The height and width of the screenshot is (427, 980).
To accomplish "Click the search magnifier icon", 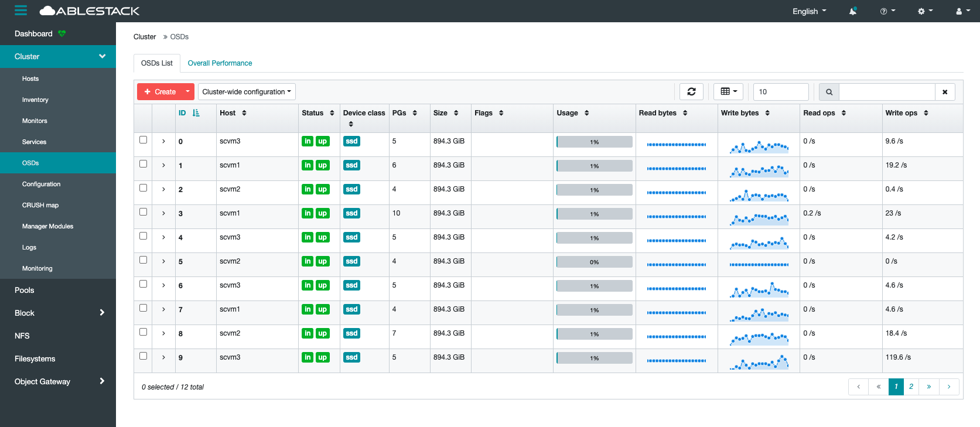I will (829, 92).
